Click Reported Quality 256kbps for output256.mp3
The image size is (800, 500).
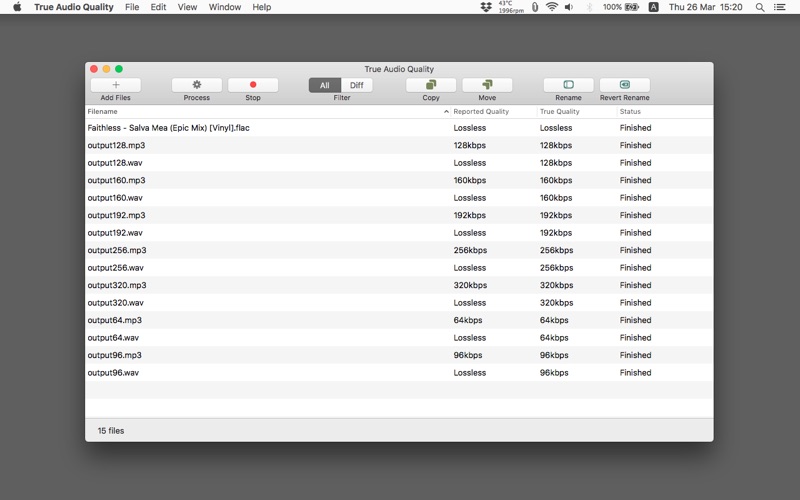tap(470, 250)
